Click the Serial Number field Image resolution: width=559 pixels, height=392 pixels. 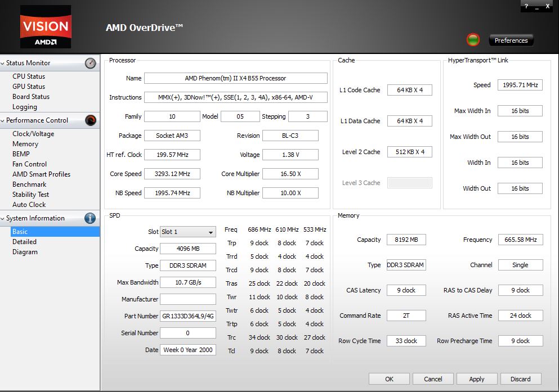188,333
